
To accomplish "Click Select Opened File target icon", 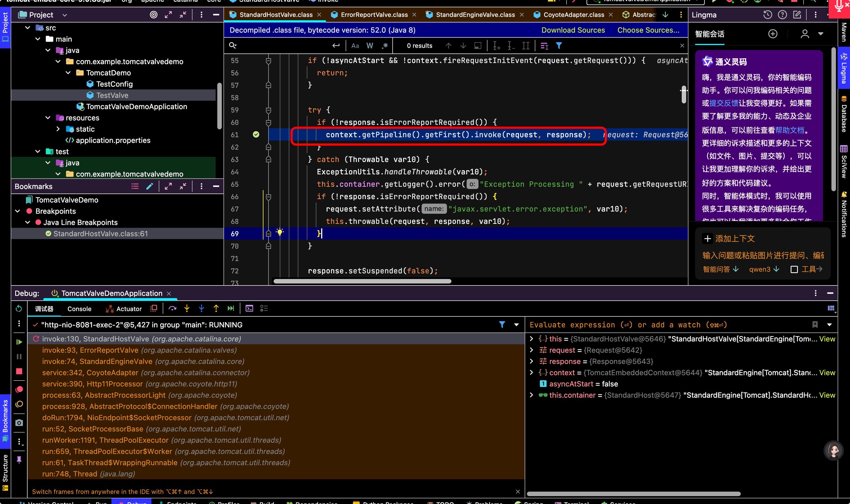I will (154, 15).
